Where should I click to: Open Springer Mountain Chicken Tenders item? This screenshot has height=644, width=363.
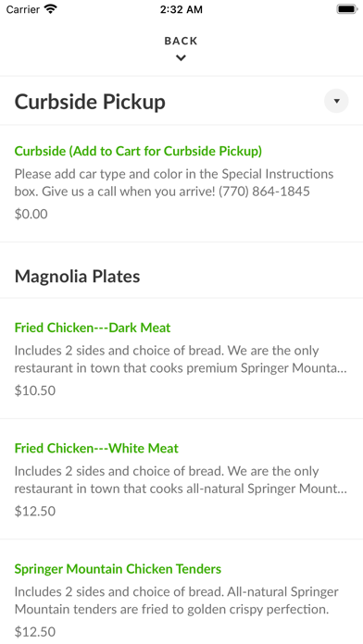118,569
